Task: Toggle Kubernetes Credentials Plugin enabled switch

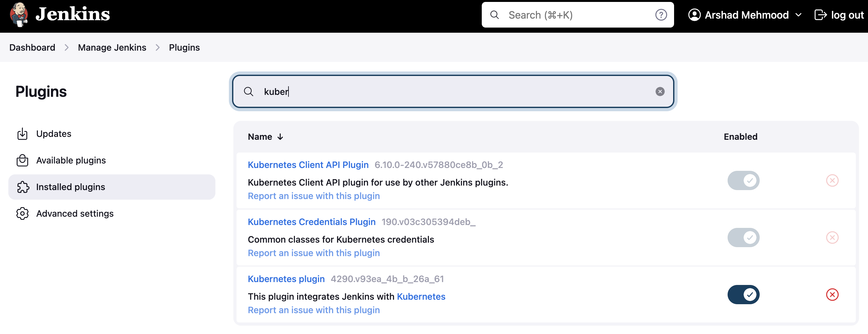Action: pyautogui.click(x=743, y=238)
